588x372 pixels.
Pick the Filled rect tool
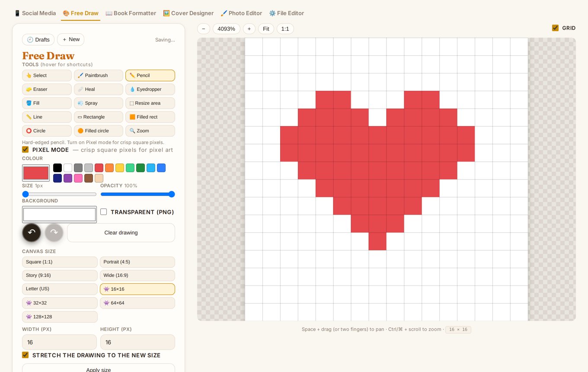(150, 117)
